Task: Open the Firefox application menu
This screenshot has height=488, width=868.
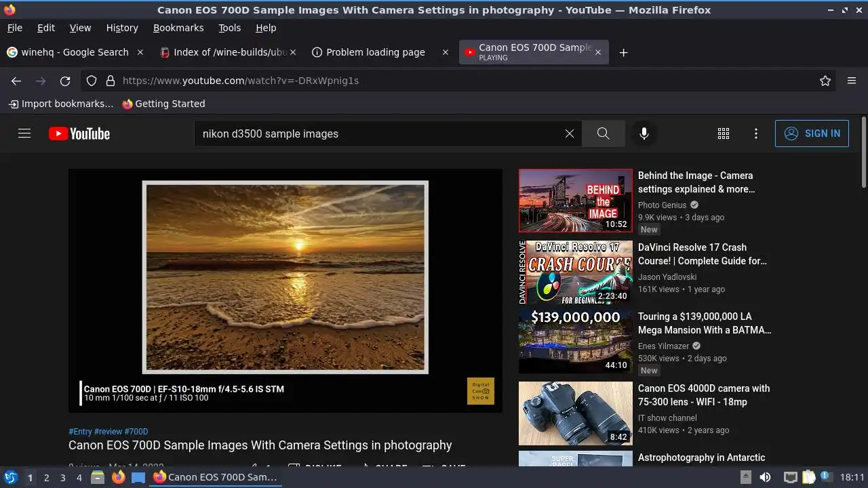Action: [x=852, y=81]
